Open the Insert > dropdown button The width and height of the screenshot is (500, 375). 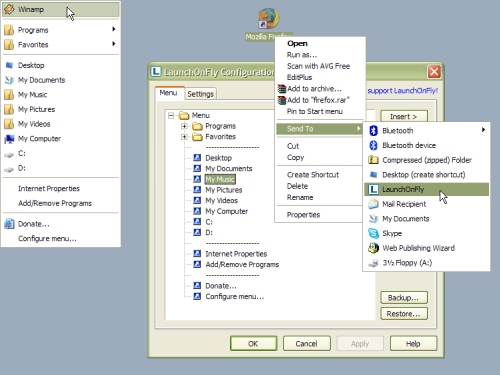(404, 116)
